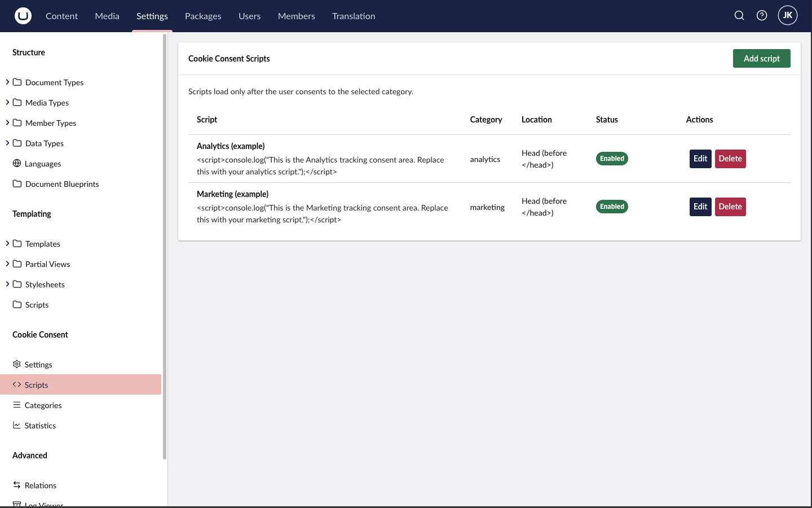Expand the Data Types tree node
The width and height of the screenshot is (812, 508).
tap(7, 143)
